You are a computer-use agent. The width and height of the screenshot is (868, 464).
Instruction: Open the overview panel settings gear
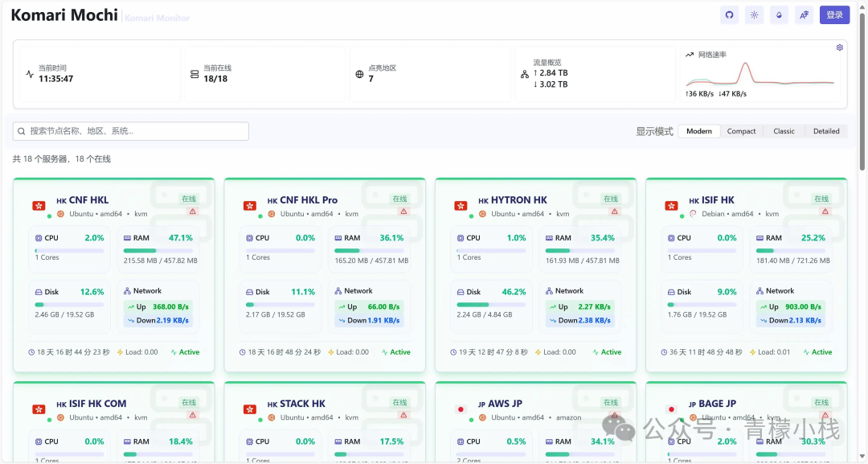pyautogui.click(x=839, y=47)
